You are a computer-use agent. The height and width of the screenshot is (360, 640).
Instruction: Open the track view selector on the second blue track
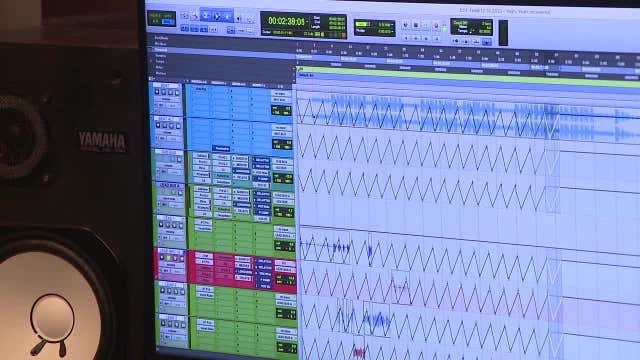[x=168, y=132]
